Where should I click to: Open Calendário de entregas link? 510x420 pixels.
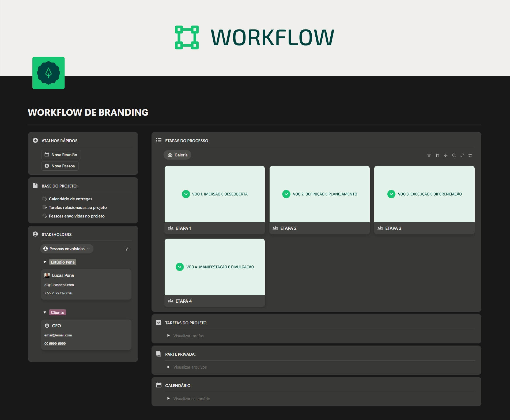(x=70, y=199)
